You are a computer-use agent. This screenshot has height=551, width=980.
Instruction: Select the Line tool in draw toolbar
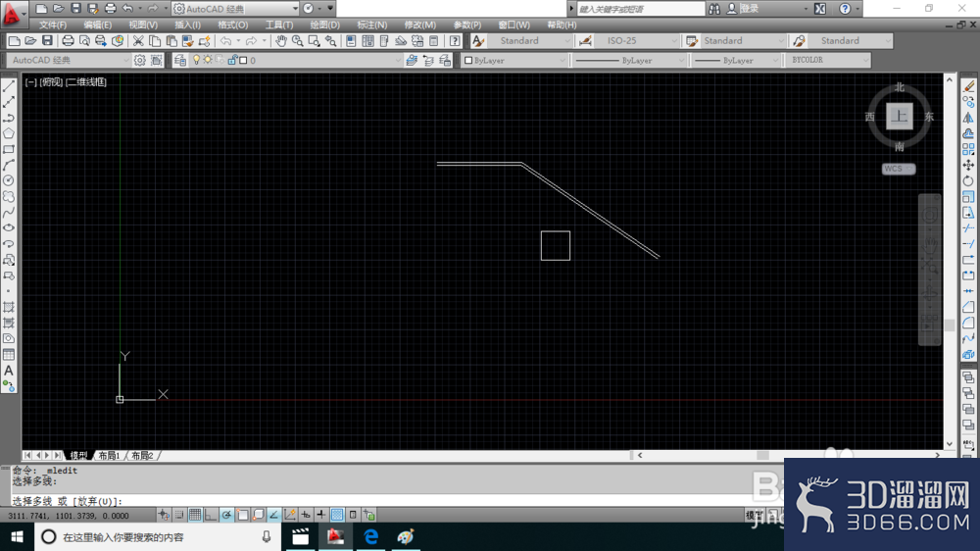(x=9, y=86)
